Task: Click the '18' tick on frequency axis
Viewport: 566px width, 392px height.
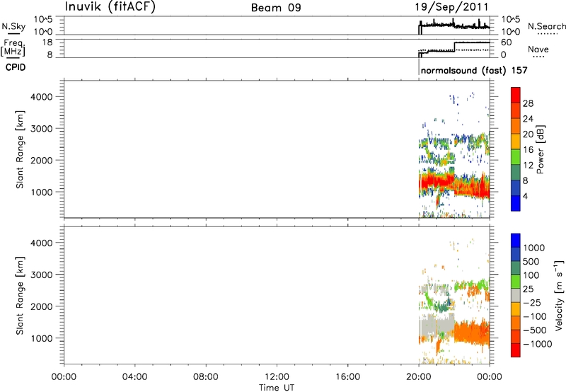Action: 47,42
